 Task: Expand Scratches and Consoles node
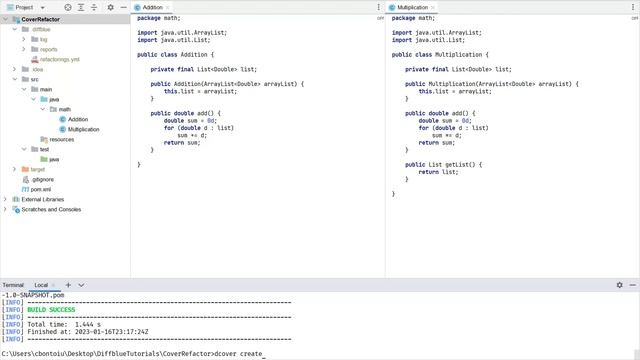click(x=5, y=209)
